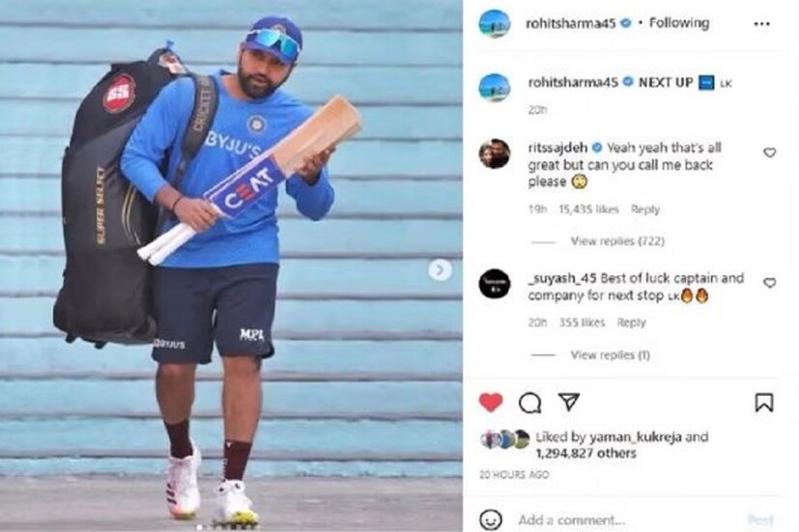
Task: Like ritssajdeh's comment with heart icon
Action: coord(769,153)
